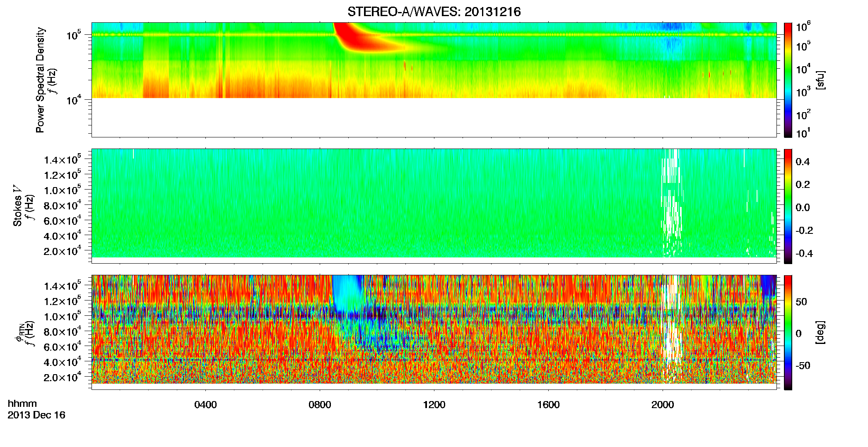Click the 0400 time axis label
This screenshot has width=868, height=447.
tap(205, 405)
